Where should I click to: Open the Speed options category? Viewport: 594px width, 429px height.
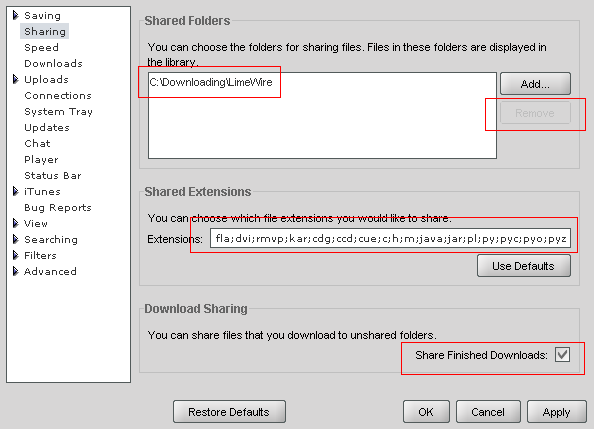click(x=41, y=48)
